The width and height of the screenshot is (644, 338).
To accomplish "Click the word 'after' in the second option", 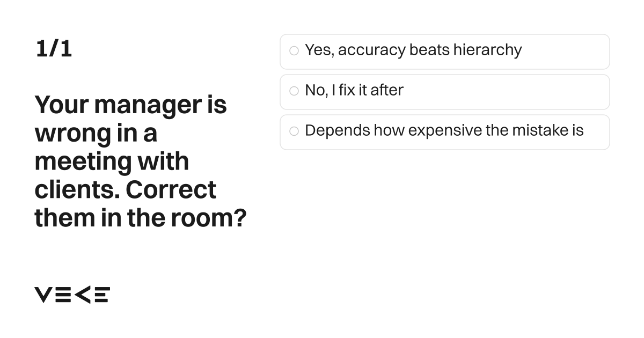I will click(387, 90).
